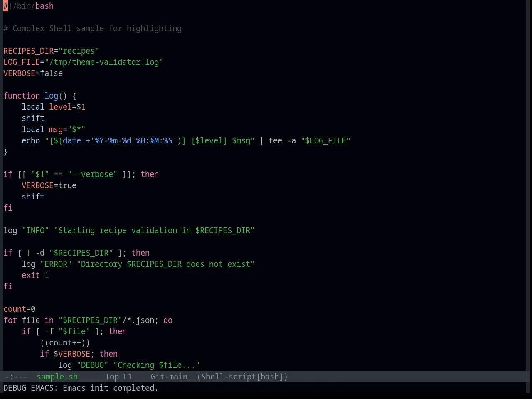This screenshot has height=399, width=532.
Task: Click the closing brace of log function
Action: 5,152
